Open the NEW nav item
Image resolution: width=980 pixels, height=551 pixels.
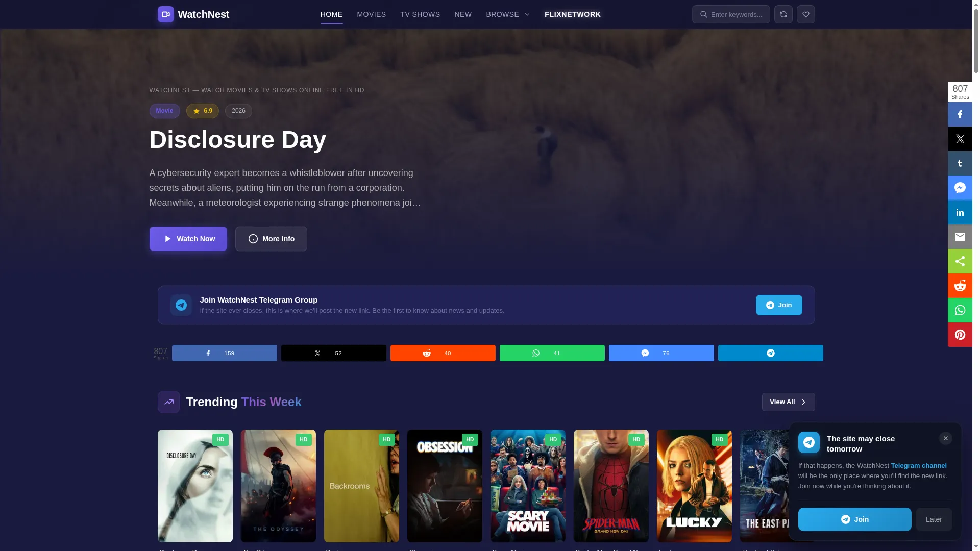[463, 14]
